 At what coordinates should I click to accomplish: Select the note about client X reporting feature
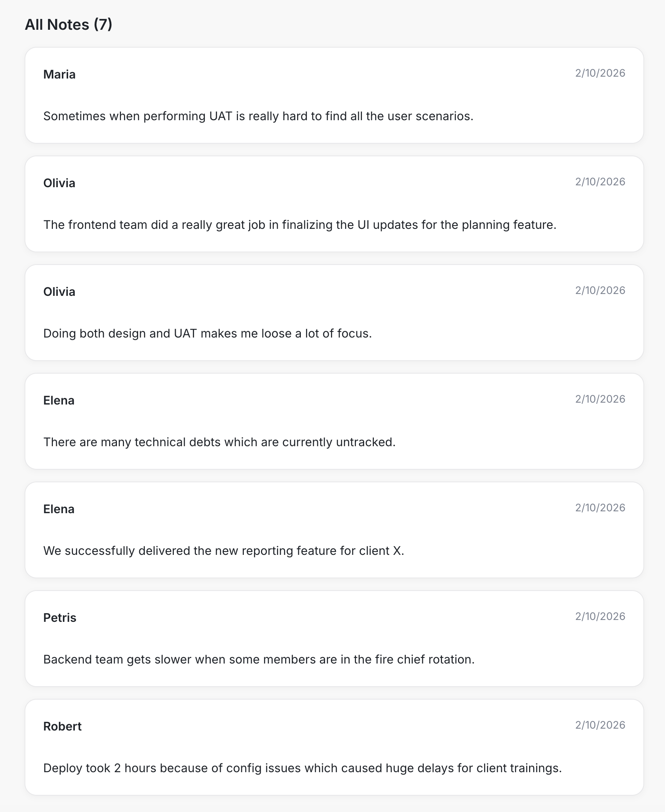click(x=224, y=551)
